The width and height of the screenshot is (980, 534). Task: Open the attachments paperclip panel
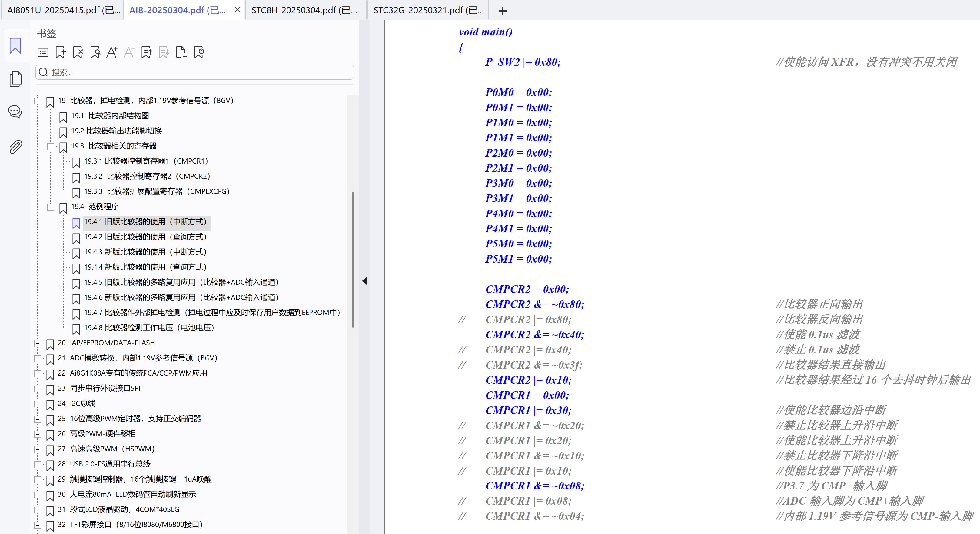[15, 147]
